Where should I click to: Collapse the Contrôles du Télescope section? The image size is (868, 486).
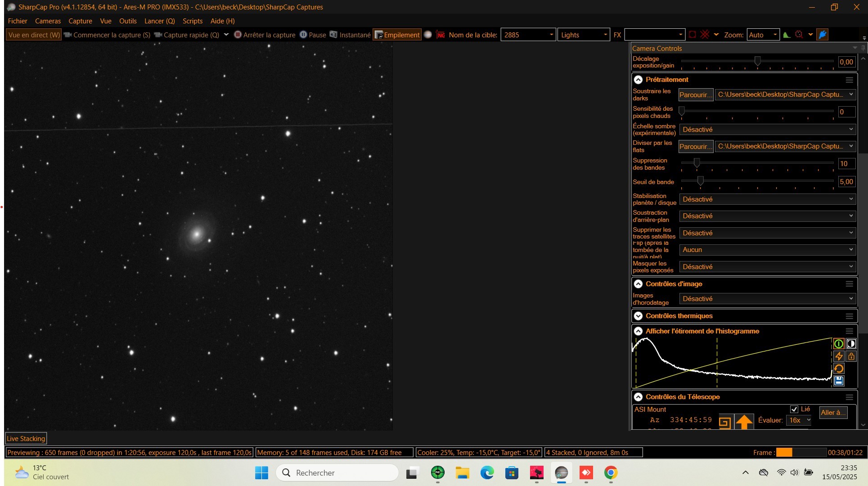click(638, 397)
